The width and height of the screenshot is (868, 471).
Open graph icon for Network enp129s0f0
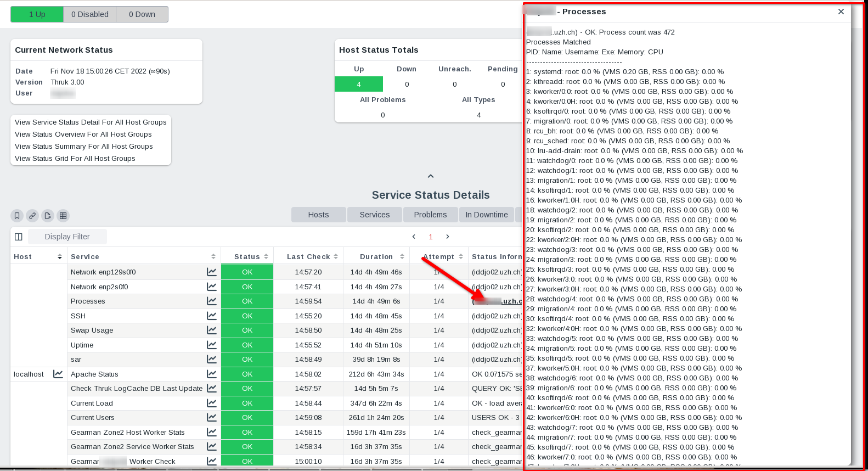211,272
